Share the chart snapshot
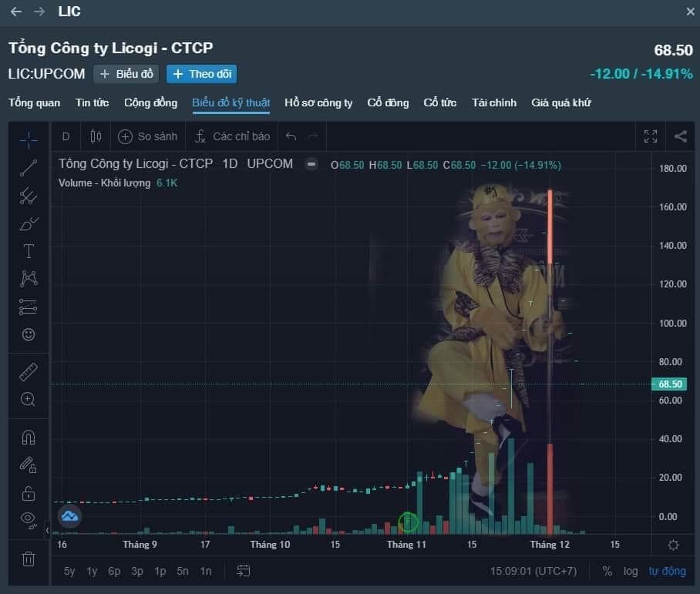 [x=681, y=136]
